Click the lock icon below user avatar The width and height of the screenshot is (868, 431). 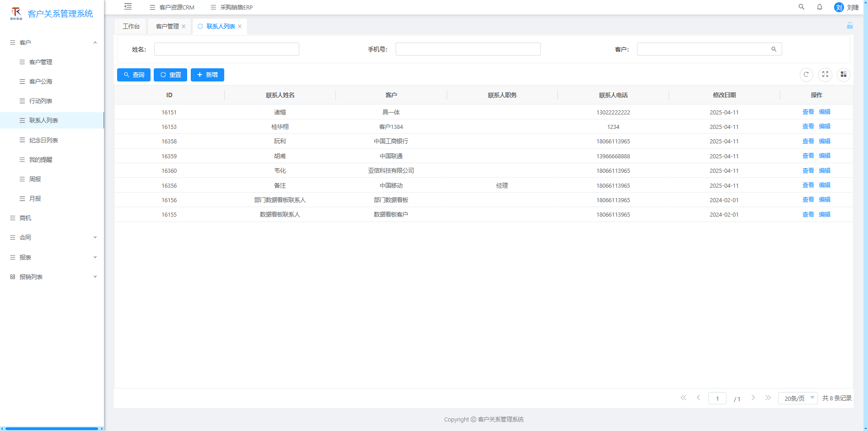click(850, 26)
